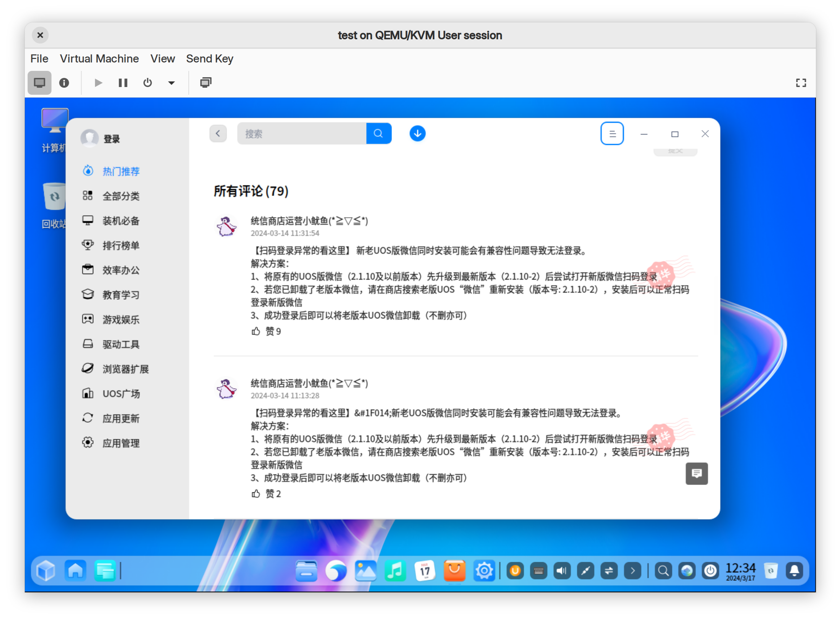Click the show desktop home icon in dock
840x619 pixels.
click(75, 571)
